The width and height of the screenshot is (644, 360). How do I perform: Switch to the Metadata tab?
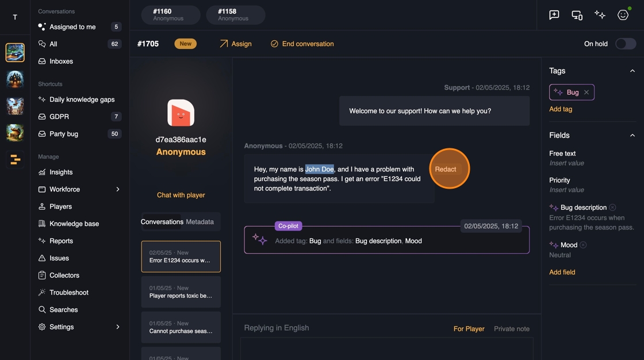tap(200, 222)
